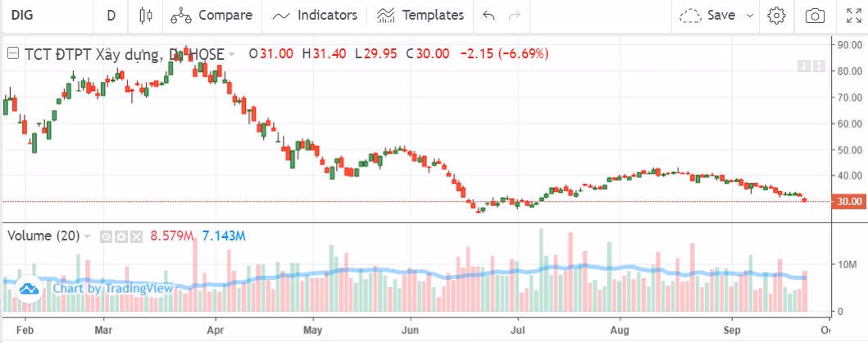Click the DIG symbol search field
This screenshot has width=868, height=343.
pos(33,15)
